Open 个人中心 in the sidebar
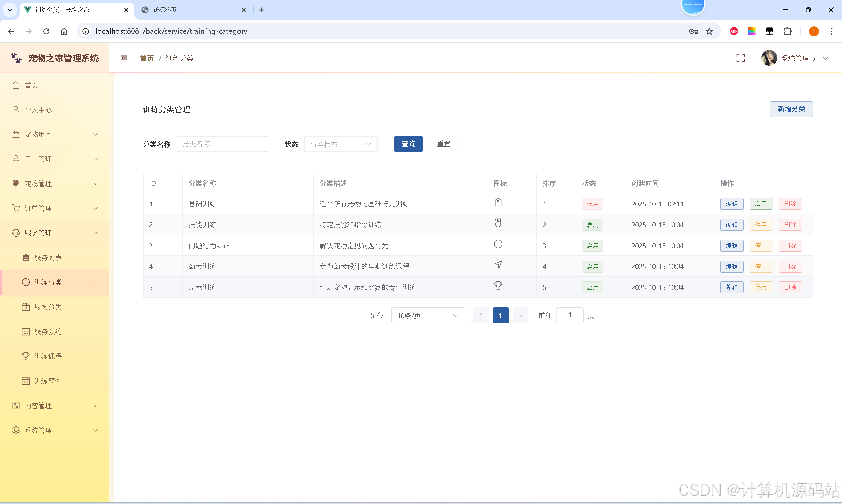 pyautogui.click(x=54, y=110)
